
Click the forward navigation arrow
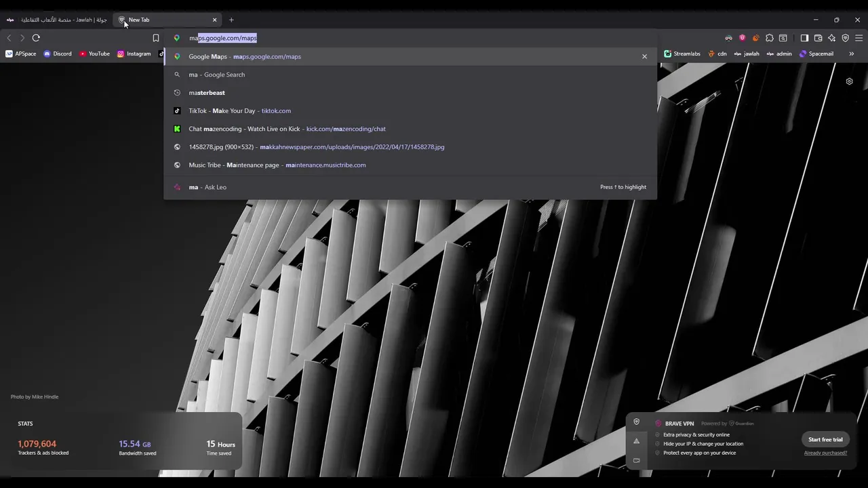[22, 38]
